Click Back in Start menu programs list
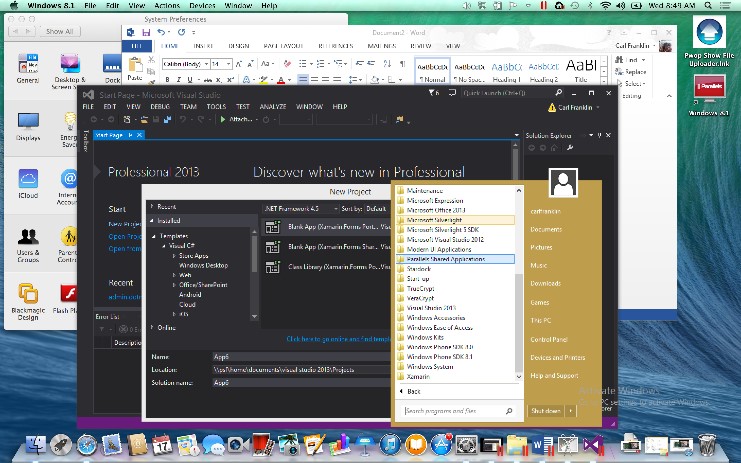This screenshot has width=741, height=463. point(410,391)
